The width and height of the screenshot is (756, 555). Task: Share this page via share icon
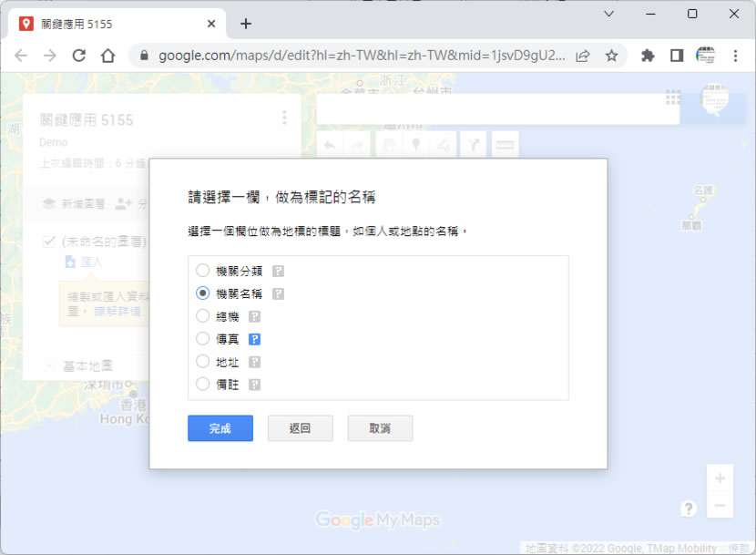click(582, 56)
